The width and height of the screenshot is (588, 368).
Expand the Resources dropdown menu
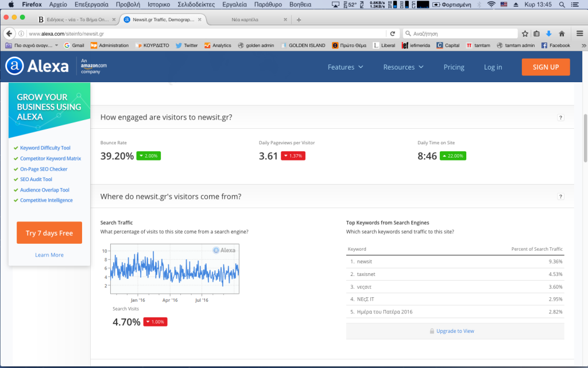point(403,67)
